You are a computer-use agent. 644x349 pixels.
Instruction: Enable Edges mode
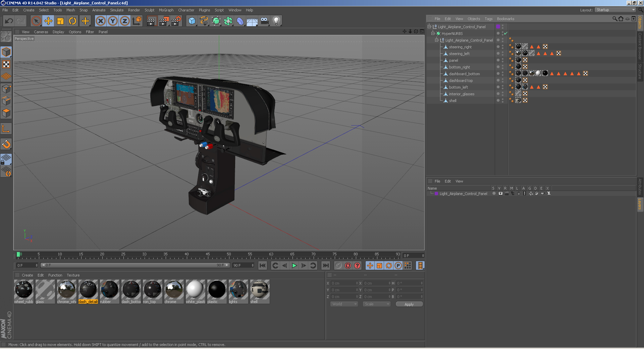pos(6,101)
